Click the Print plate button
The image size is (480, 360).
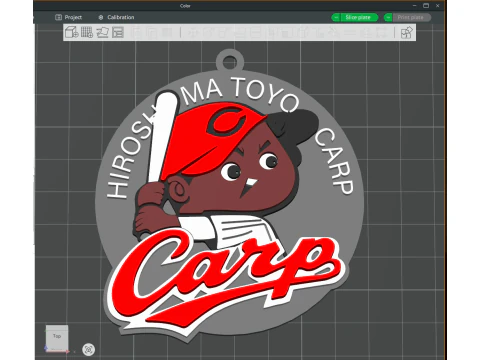tap(411, 17)
